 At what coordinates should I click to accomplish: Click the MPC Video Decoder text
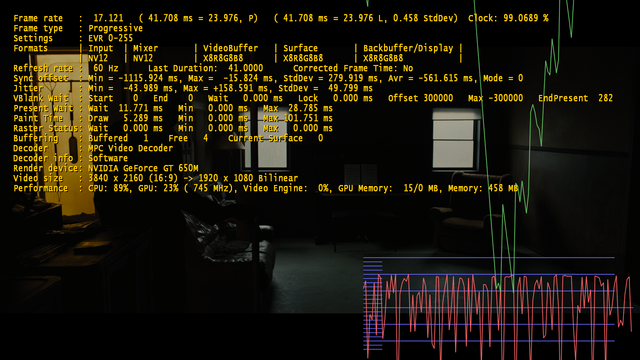coord(131,148)
